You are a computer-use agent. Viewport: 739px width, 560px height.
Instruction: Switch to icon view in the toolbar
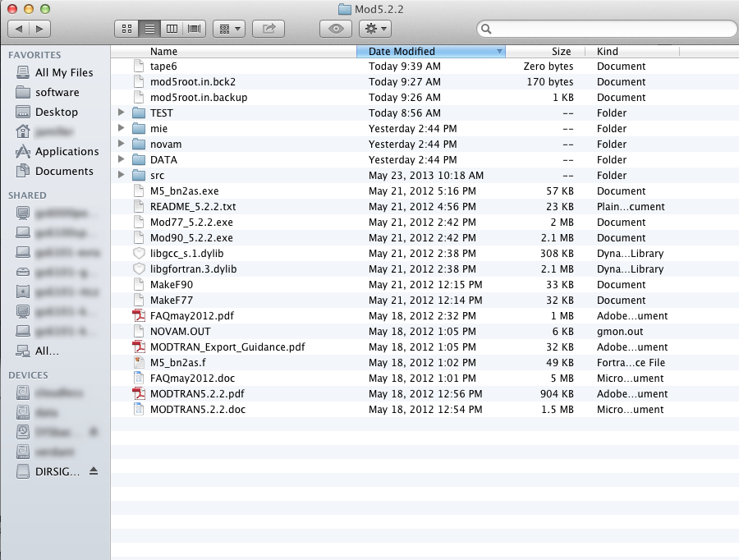click(x=126, y=28)
